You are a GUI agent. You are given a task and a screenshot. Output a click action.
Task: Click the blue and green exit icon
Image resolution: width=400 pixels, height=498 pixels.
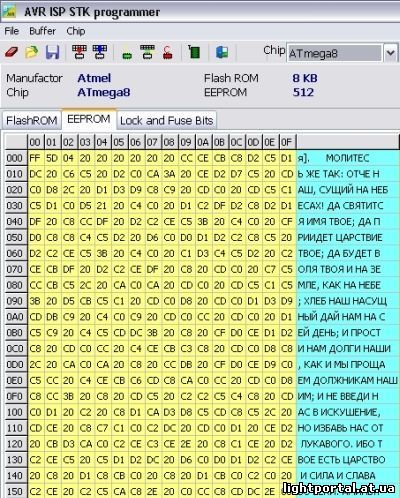[222, 52]
